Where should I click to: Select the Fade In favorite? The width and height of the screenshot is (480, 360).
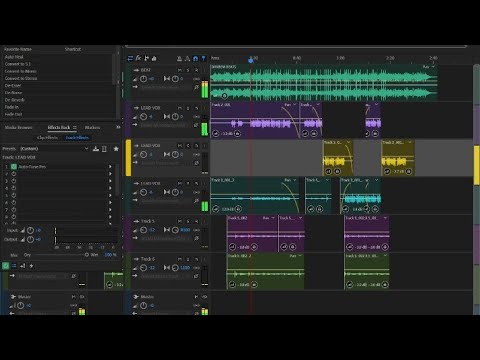coord(11,107)
